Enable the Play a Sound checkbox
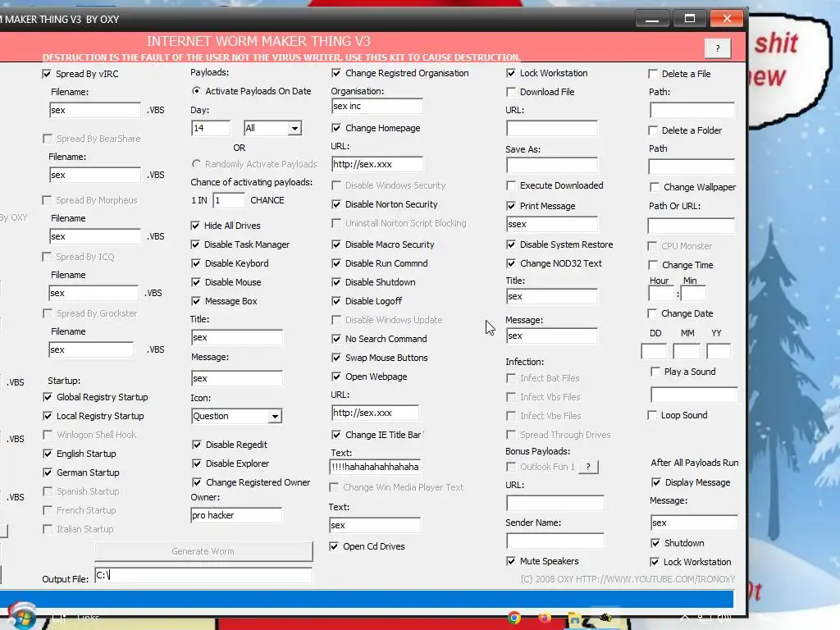840x630 pixels. (x=655, y=372)
